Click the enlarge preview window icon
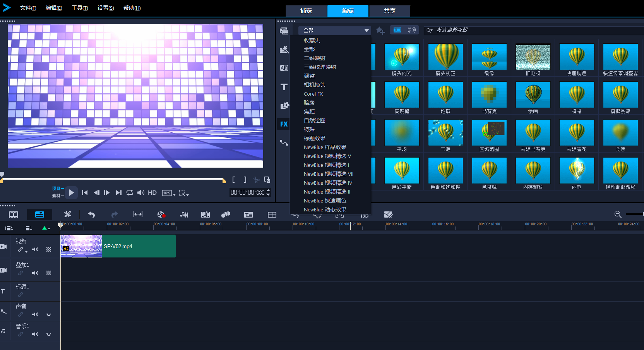 click(267, 180)
